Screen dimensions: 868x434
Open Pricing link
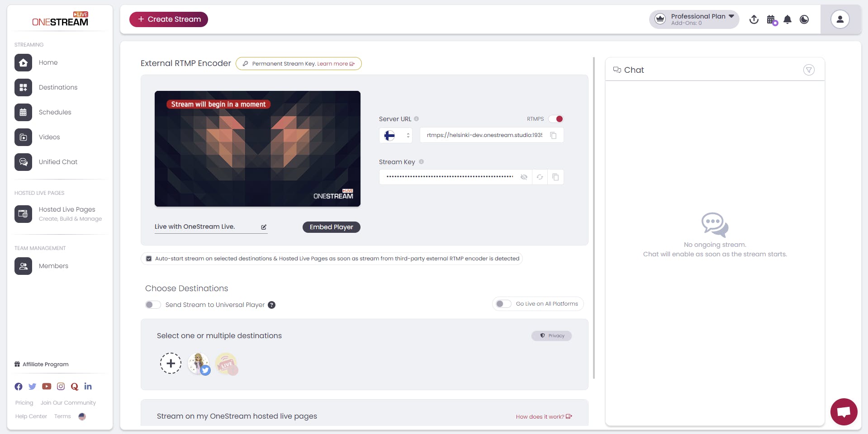pyautogui.click(x=24, y=403)
